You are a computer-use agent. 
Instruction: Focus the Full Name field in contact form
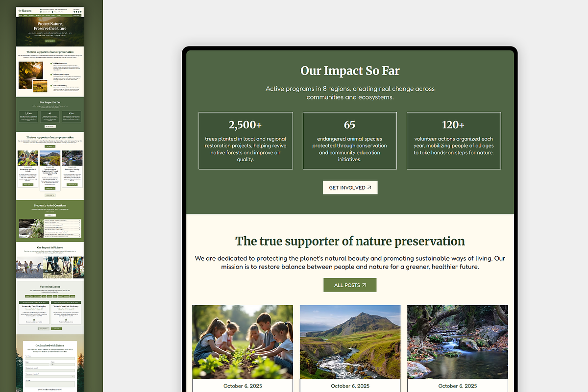point(50,359)
